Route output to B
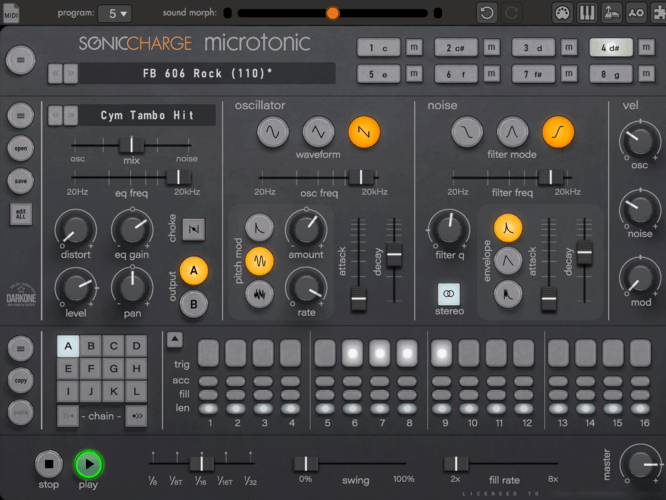Viewport: 666px width, 500px height. tap(194, 304)
